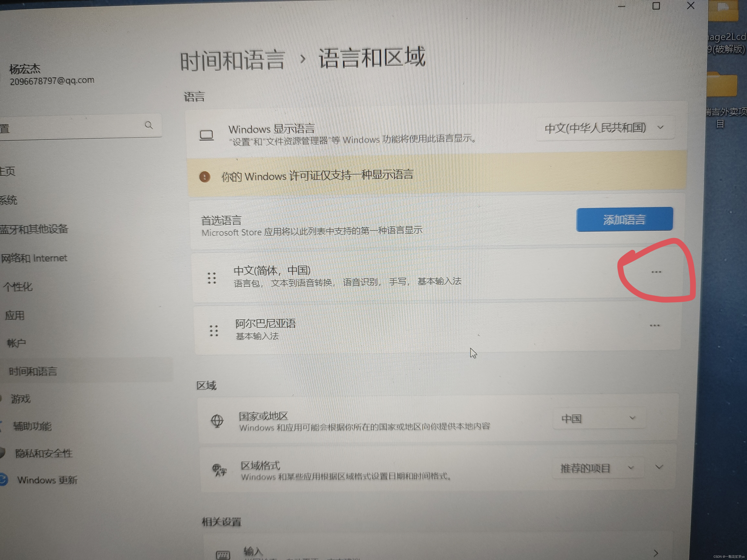Open three-dot menu for 阿尔巴尼亚语

[654, 326]
